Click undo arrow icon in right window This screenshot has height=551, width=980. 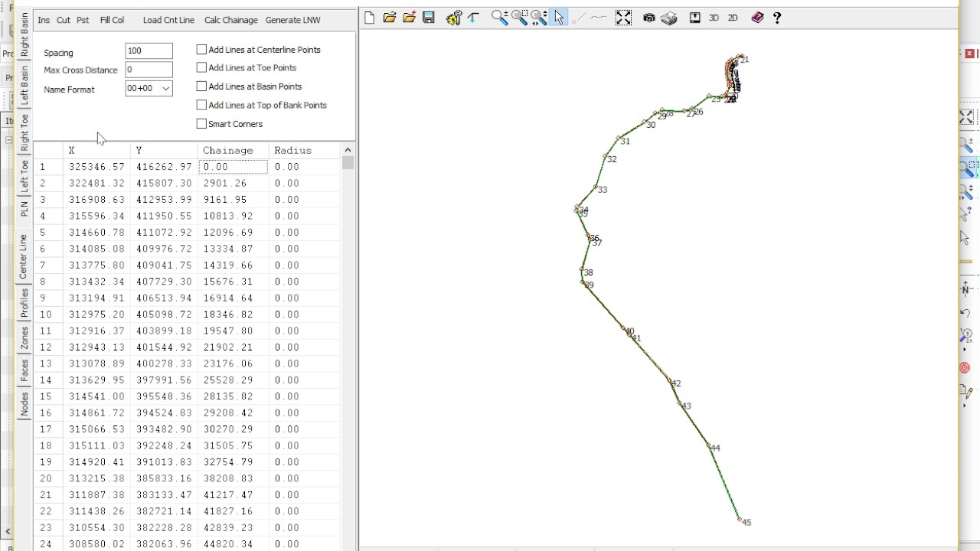[965, 314]
